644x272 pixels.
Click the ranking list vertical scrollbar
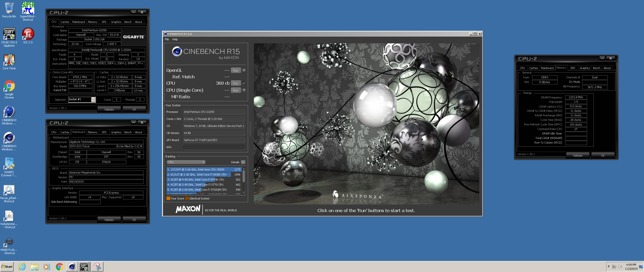point(244,180)
